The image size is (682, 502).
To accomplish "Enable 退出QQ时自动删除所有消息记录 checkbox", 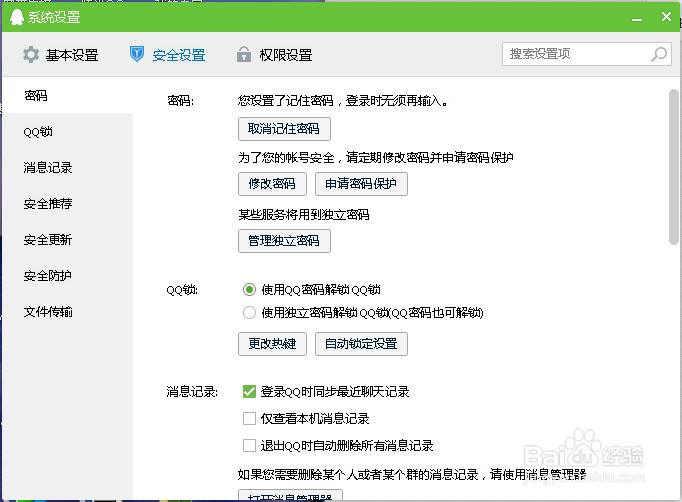I will coord(249,446).
